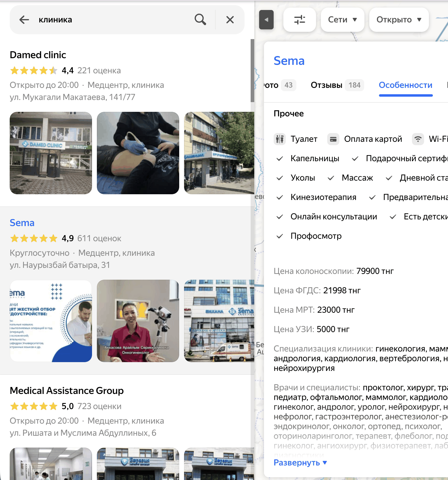The width and height of the screenshot is (448, 480).
Task: Open the Damed clinic ultrasound photo
Action: coord(138,153)
